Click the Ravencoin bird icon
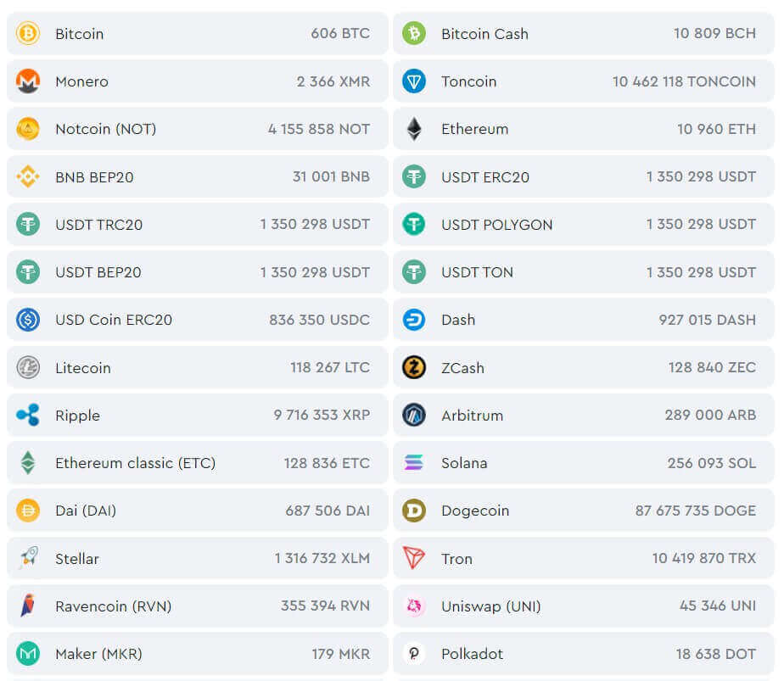Viewport: 784px width, 681px height. pyautogui.click(x=28, y=606)
